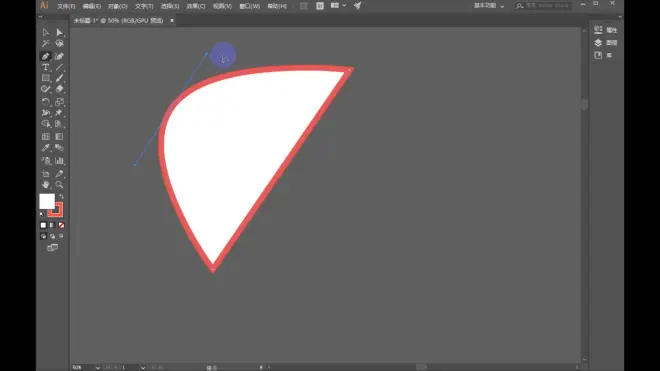The image size is (660, 371).
Task: Pick the Blend tool
Action: pyautogui.click(x=59, y=148)
